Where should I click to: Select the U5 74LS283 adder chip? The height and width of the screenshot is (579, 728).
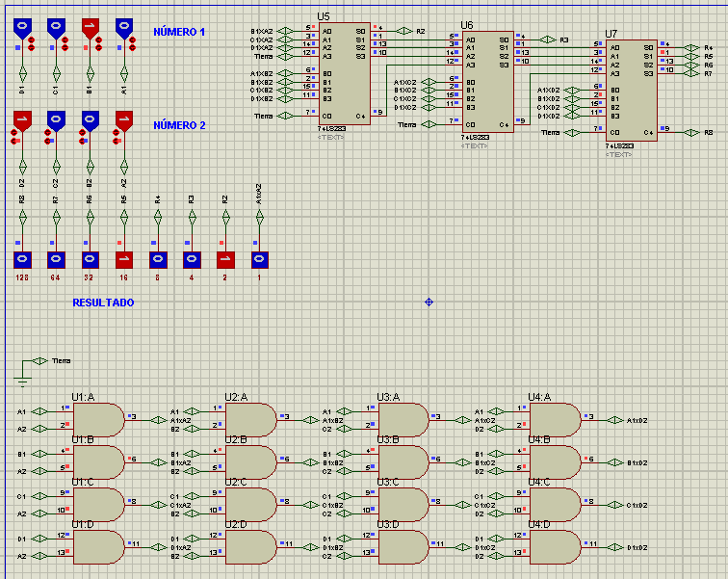(x=344, y=74)
